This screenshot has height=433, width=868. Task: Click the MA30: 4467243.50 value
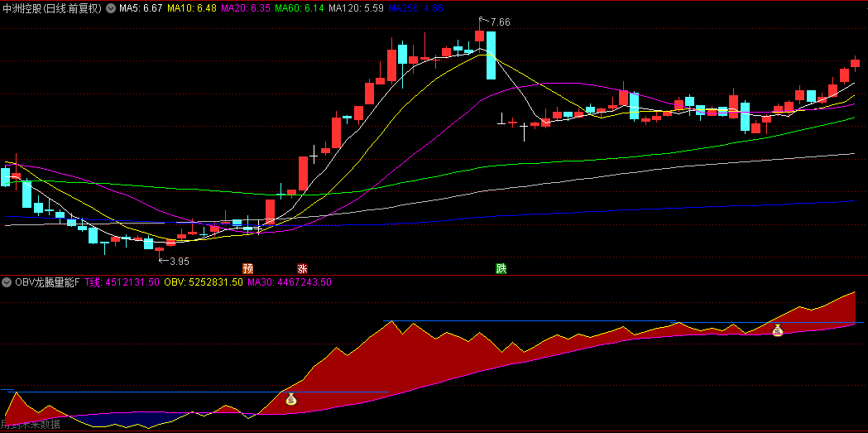pyautogui.click(x=290, y=281)
